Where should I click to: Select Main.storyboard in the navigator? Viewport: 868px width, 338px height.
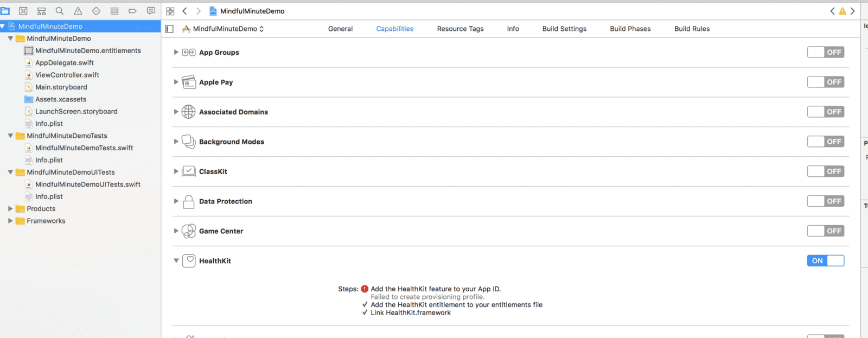coord(61,87)
